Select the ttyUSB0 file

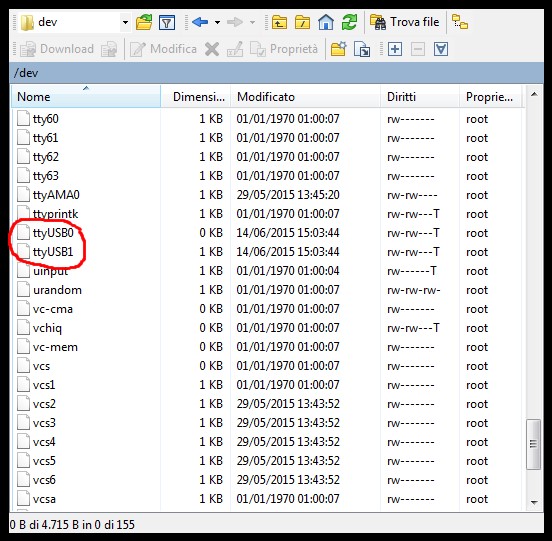point(53,233)
